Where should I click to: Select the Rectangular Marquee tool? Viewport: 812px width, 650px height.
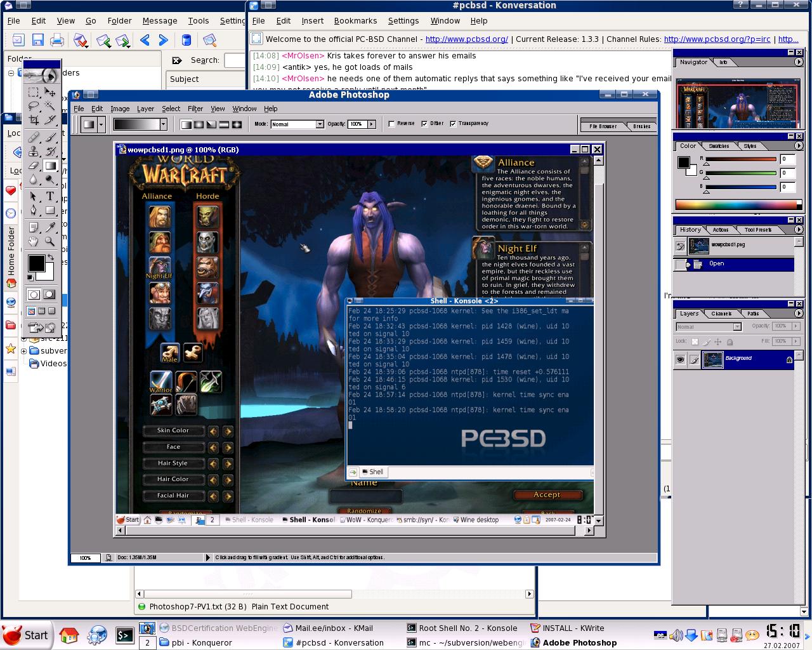[34, 93]
